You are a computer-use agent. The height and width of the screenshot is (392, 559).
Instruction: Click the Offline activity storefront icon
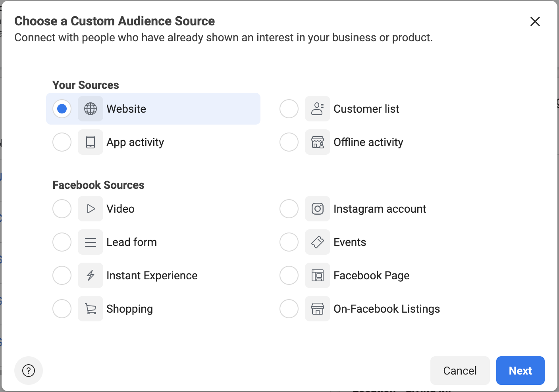(x=318, y=142)
